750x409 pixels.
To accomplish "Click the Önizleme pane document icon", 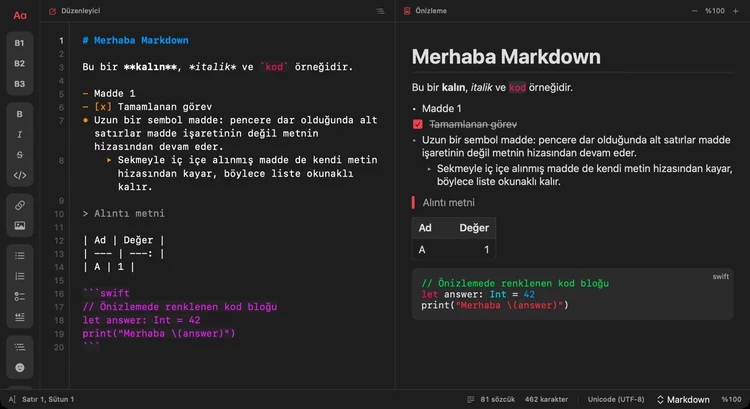I will click(407, 11).
